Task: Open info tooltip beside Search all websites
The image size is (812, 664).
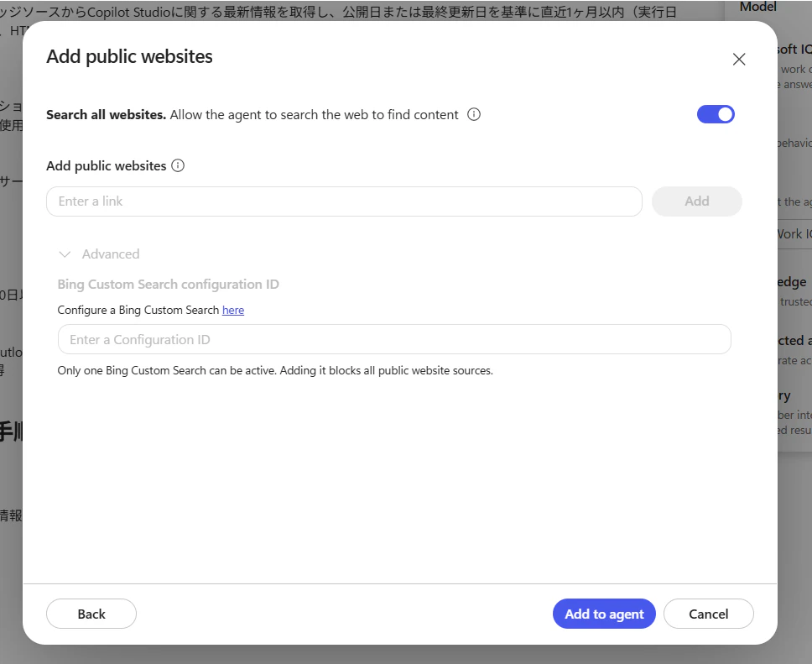Action: point(474,114)
